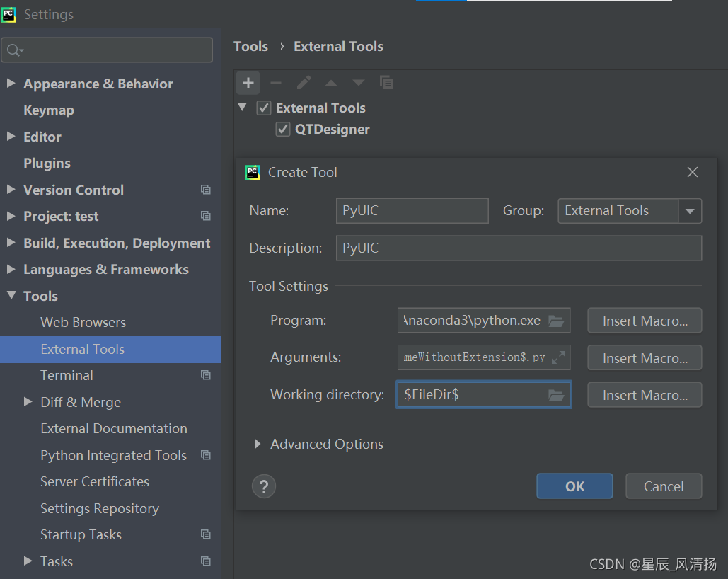This screenshot has height=579, width=728.
Task: Click the Description field
Action: click(519, 248)
